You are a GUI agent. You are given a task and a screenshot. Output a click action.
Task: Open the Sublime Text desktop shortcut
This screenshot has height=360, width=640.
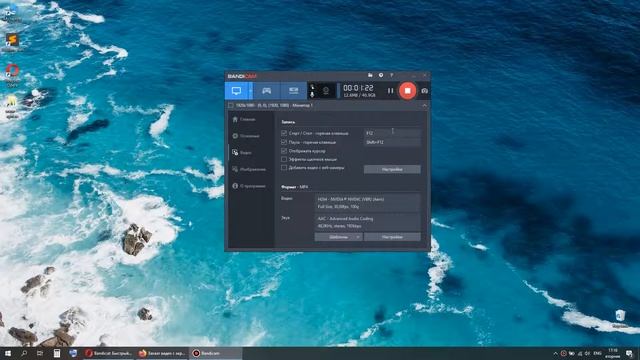(12, 42)
